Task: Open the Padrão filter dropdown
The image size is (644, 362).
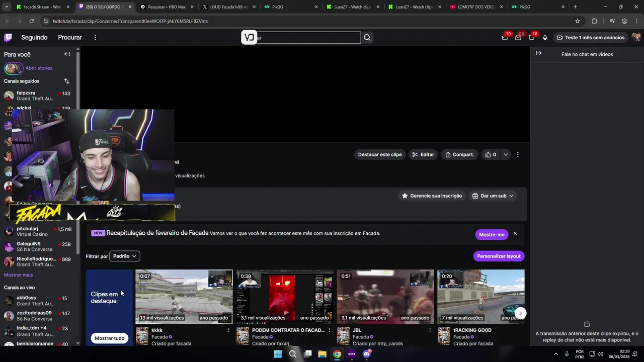Action: tap(125, 256)
